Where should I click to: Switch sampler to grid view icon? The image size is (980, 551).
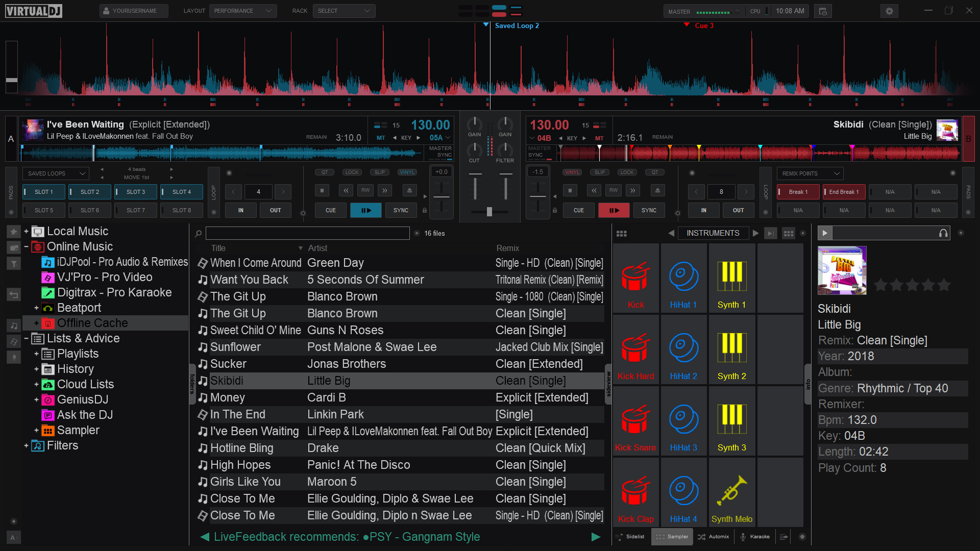(788, 233)
